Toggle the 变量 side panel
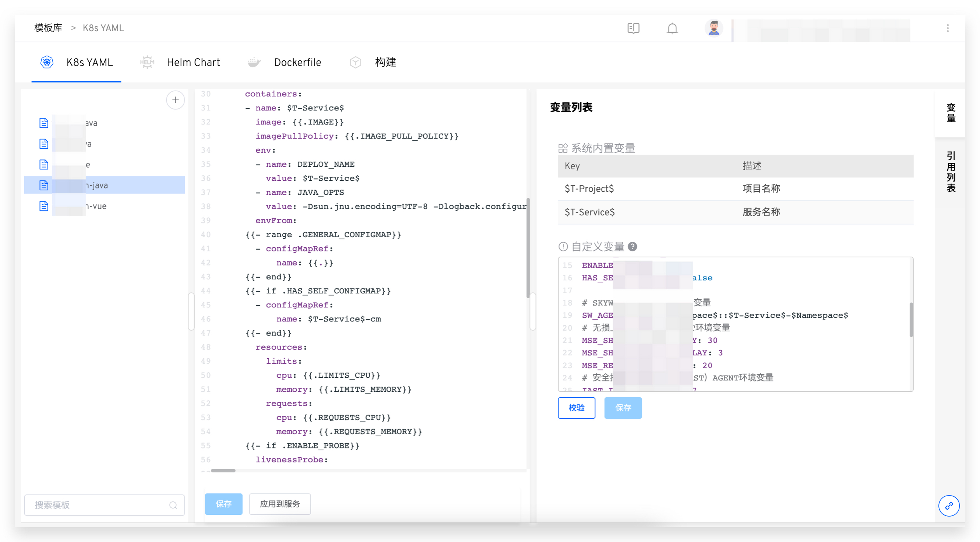Image resolution: width=980 pixels, height=542 pixels. tap(951, 113)
